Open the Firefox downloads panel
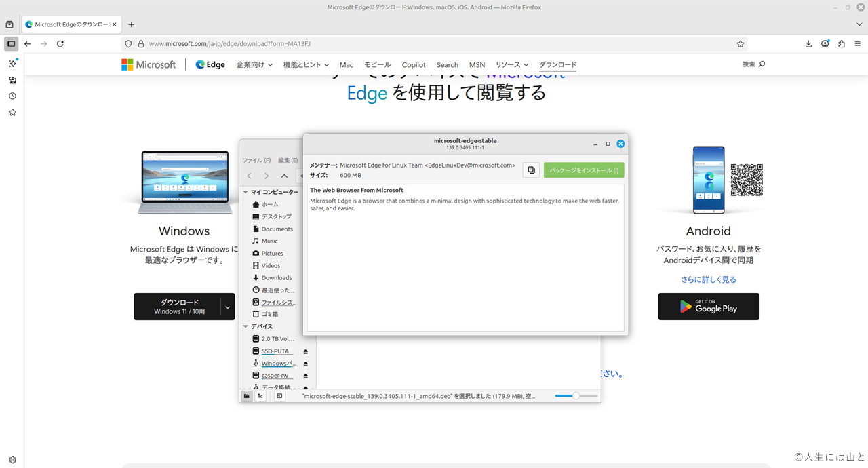868x468 pixels. 808,43
